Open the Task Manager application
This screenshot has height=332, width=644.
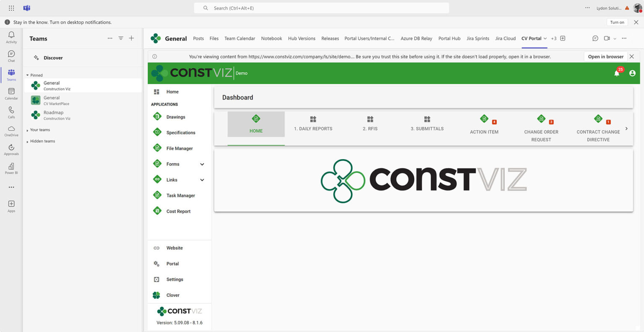click(x=180, y=195)
